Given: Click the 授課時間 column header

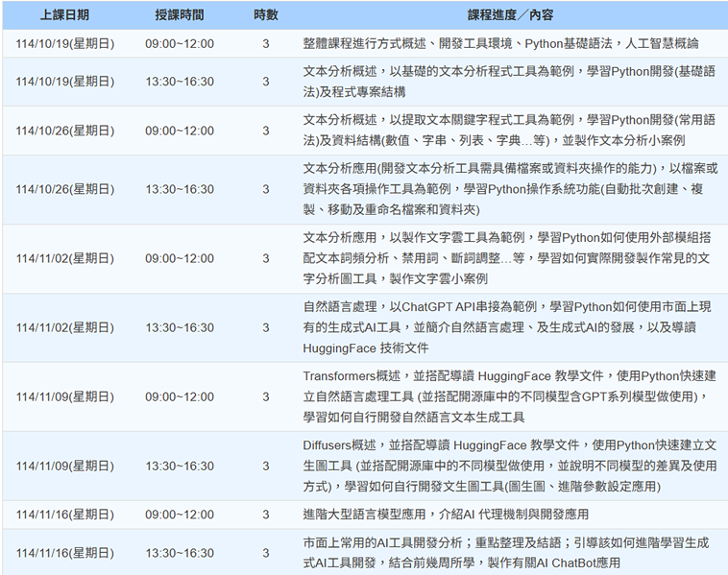Looking at the screenshot, I should [x=180, y=16].
